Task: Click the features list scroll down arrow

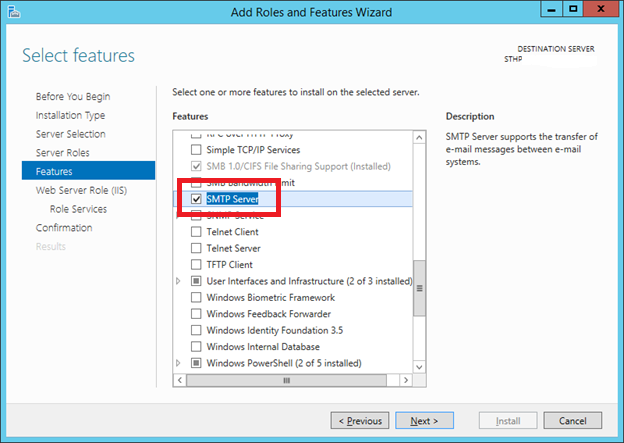Action: [419, 367]
